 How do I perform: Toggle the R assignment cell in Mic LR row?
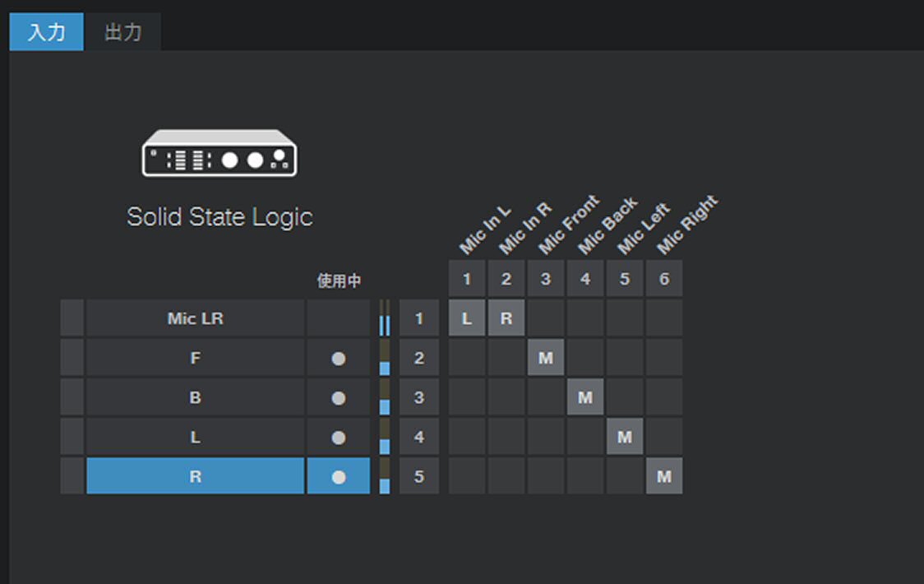pyautogui.click(x=506, y=318)
